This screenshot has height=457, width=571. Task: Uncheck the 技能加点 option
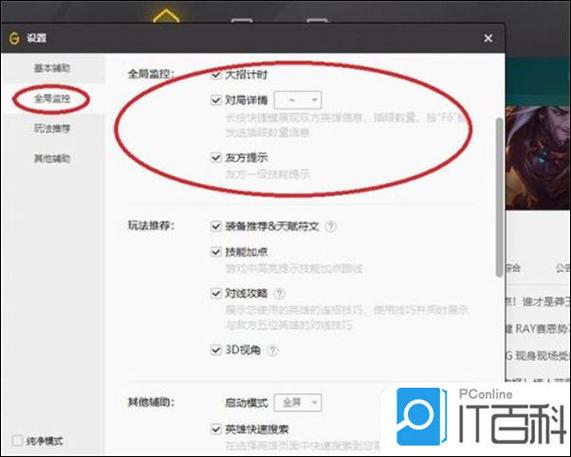[216, 252]
